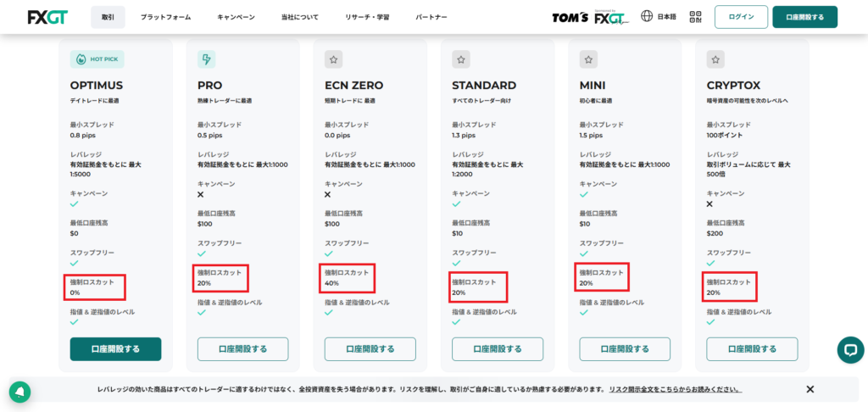Click the 40% stop-out value on ECN ZERO
Viewport: 868px width, 412px height.
pyautogui.click(x=331, y=283)
